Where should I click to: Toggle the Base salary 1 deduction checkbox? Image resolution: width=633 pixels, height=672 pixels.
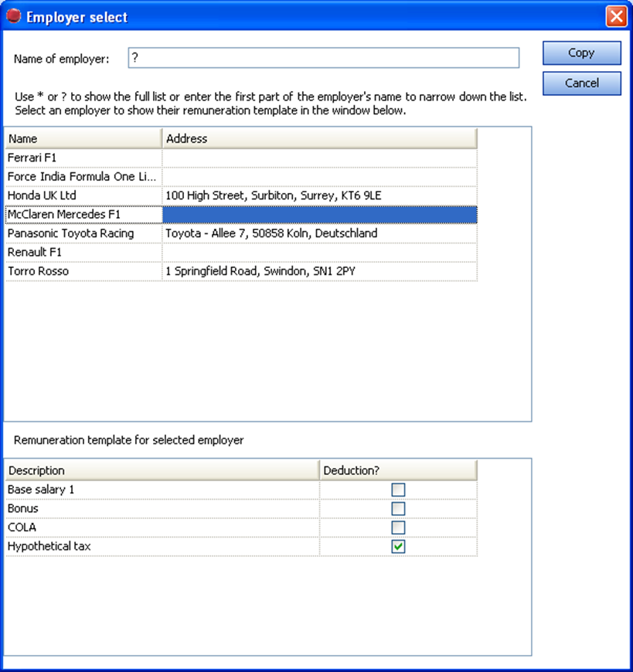tap(398, 490)
